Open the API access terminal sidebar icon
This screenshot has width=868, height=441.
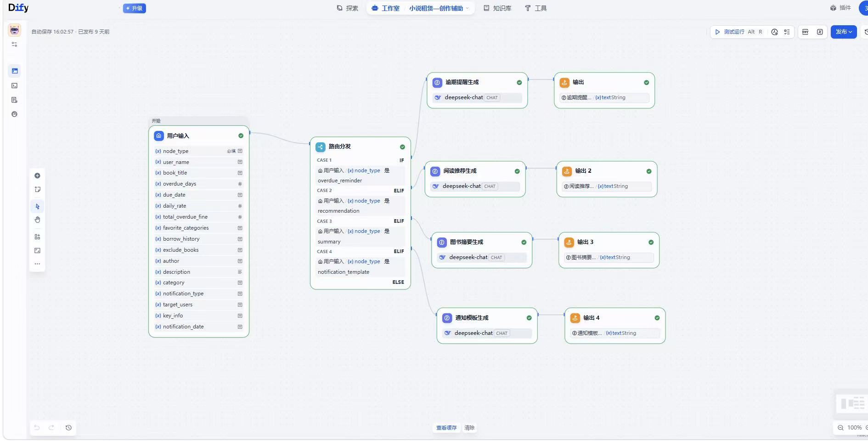[x=15, y=85]
